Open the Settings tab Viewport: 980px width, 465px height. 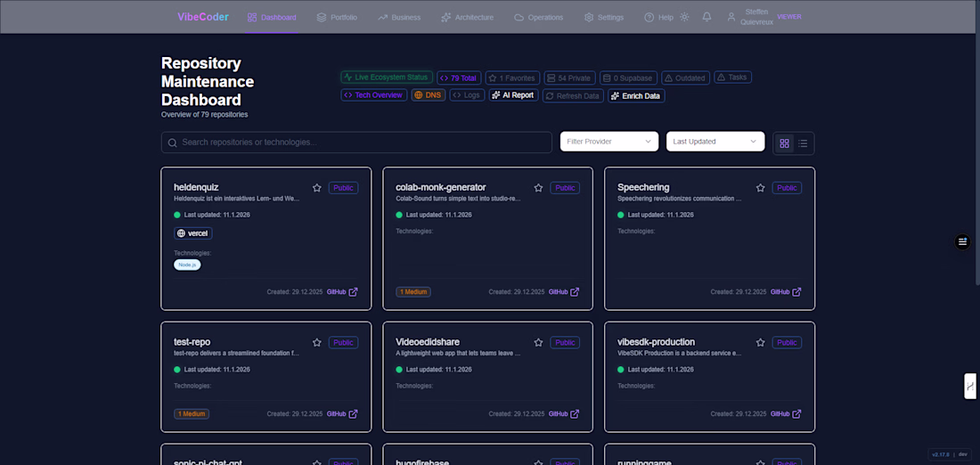pos(604,18)
